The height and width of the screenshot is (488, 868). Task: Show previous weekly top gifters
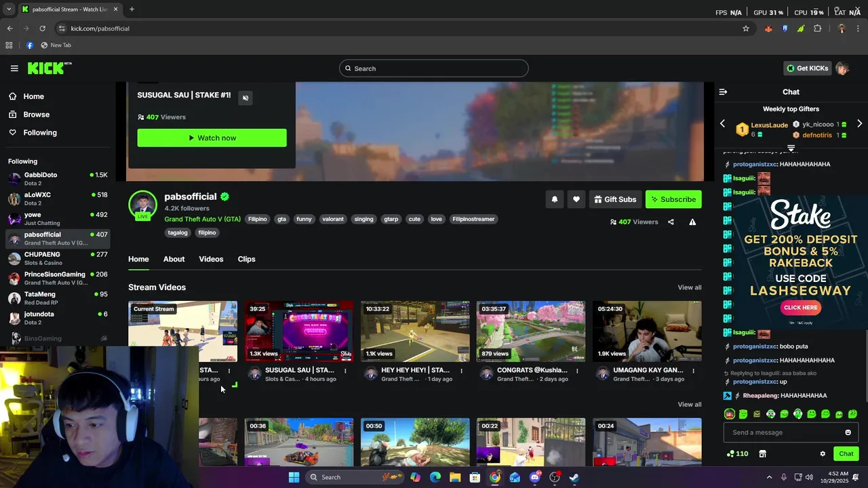click(x=722, y=124)
